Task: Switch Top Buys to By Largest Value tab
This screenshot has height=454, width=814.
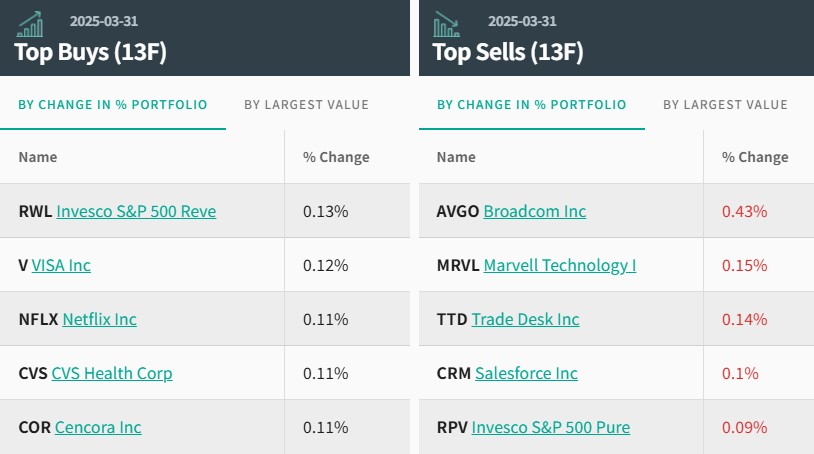Action: [306, 105]
